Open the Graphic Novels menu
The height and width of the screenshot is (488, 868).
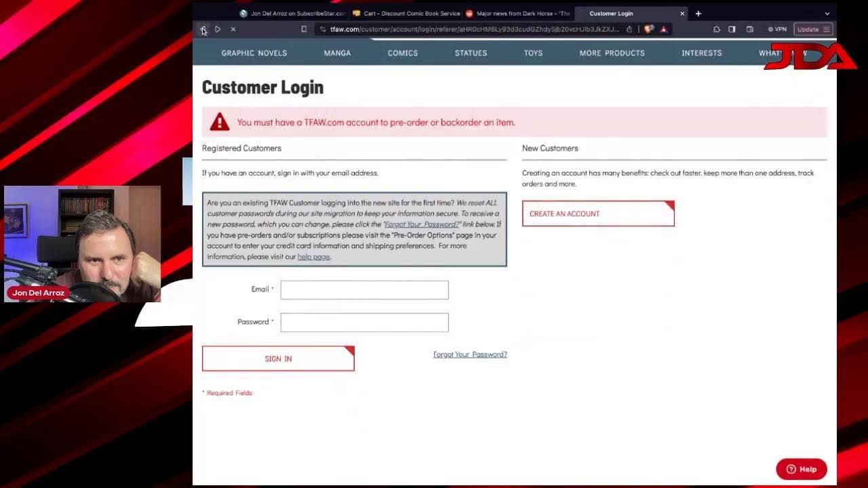pos(254,53)
